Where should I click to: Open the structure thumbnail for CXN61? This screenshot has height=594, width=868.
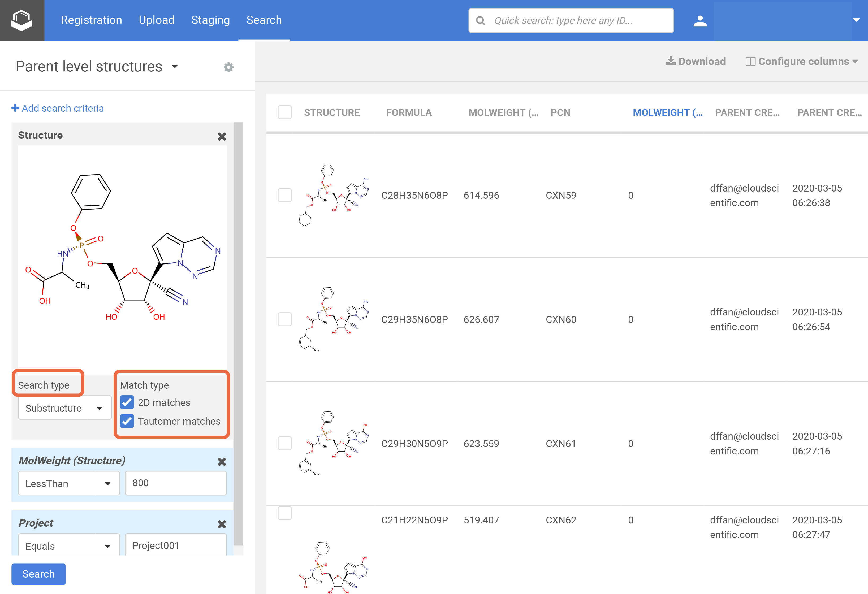(x=334, y=443)
